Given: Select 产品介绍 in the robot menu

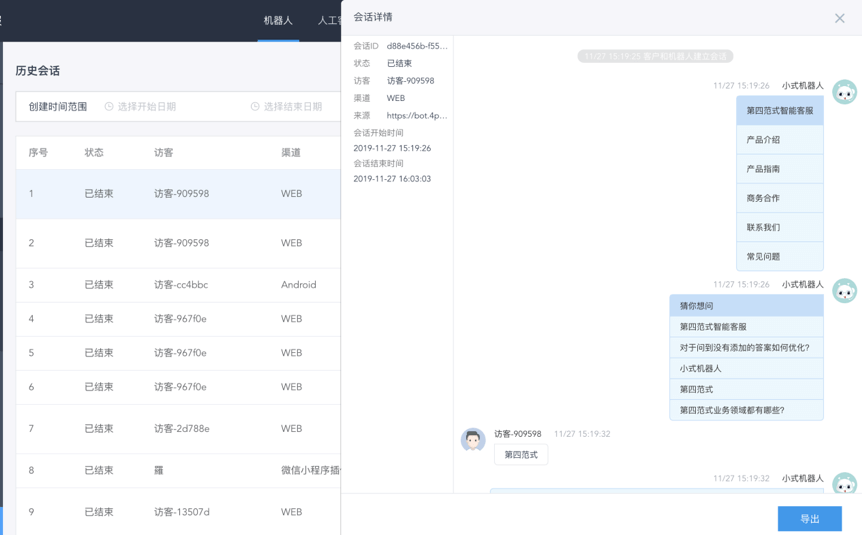Looking at the screenshot, I should coord(780,140).
